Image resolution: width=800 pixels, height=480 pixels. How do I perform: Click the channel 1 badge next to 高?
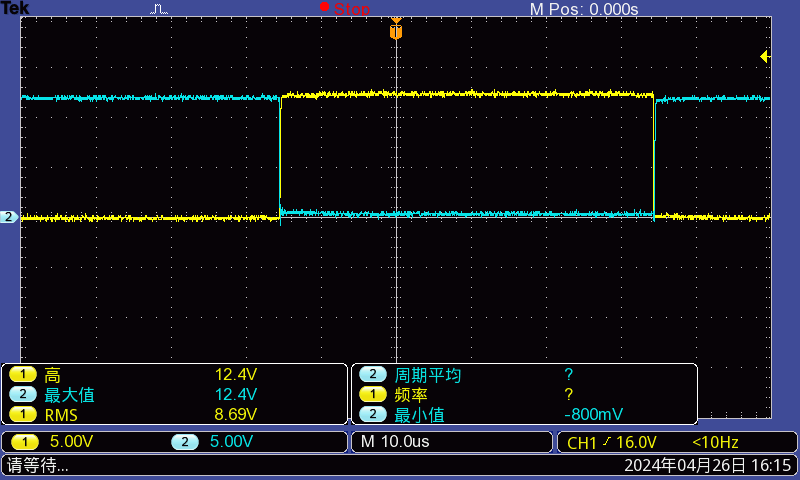click(x=23, y=375)
